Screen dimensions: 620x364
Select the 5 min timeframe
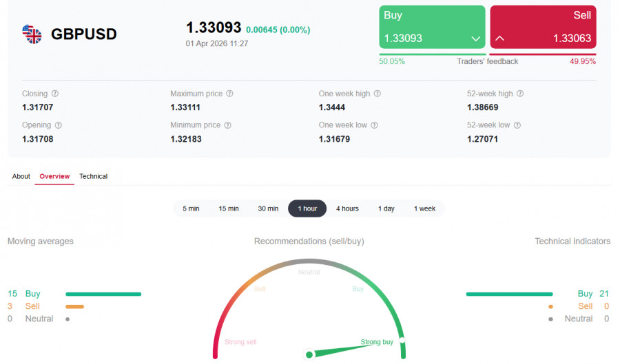(x=191, y=208)
